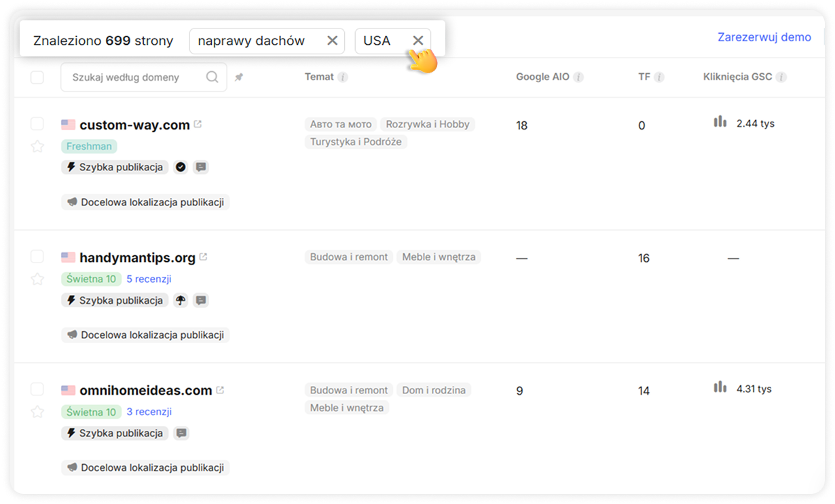Image resolution: width=835 pixels, height=504 pixels.
Task: Check the handymantips.org row checkbox
Action: (37, 256)
